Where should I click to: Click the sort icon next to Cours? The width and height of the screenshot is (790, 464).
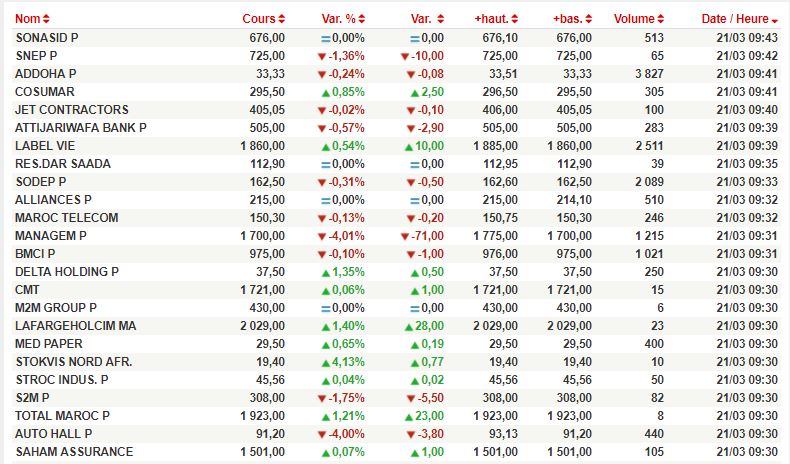(282, 19)
